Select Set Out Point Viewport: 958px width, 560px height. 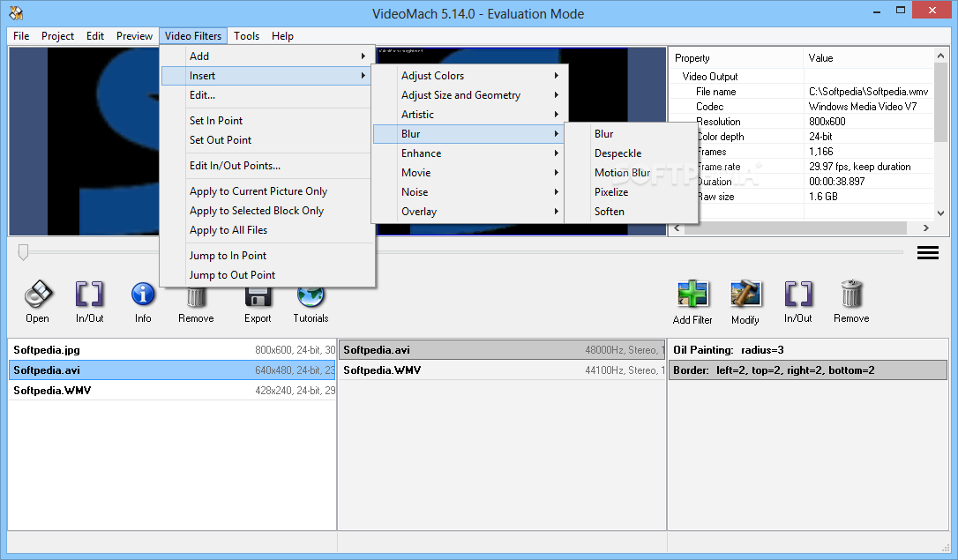(x=266, y=140)
